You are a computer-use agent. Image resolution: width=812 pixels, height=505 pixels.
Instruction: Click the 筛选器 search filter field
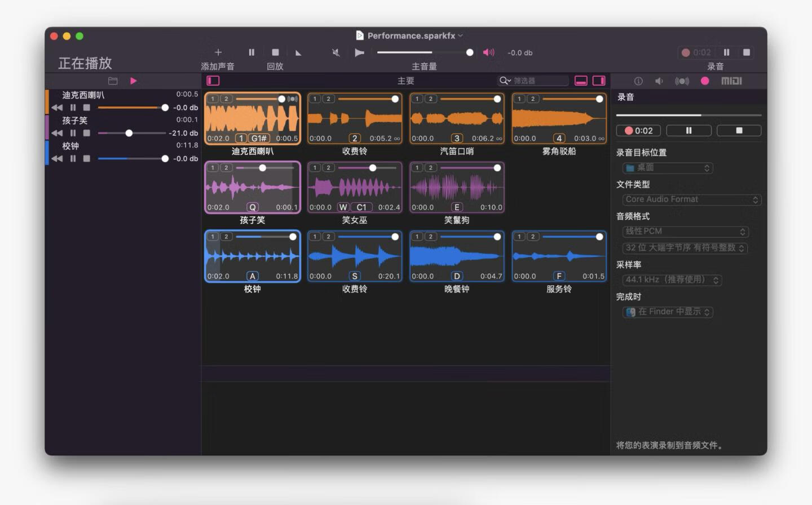pos(539,81)
